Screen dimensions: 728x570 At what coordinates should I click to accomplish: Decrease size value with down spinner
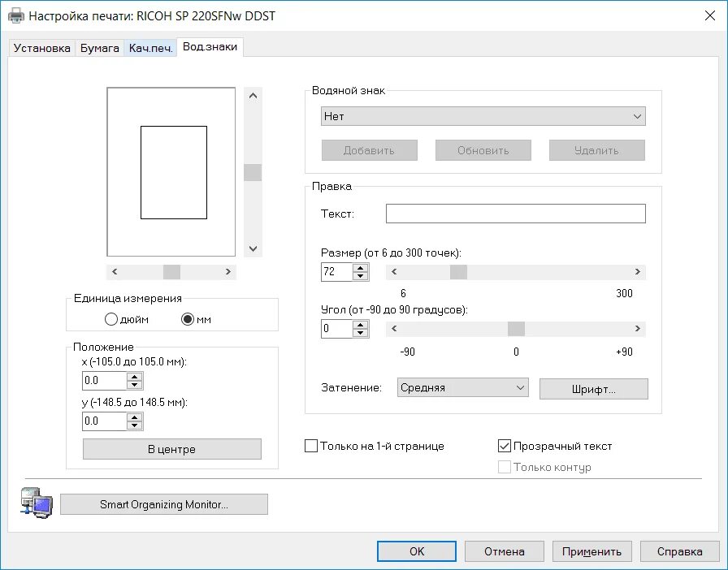(x=360, y=276)
